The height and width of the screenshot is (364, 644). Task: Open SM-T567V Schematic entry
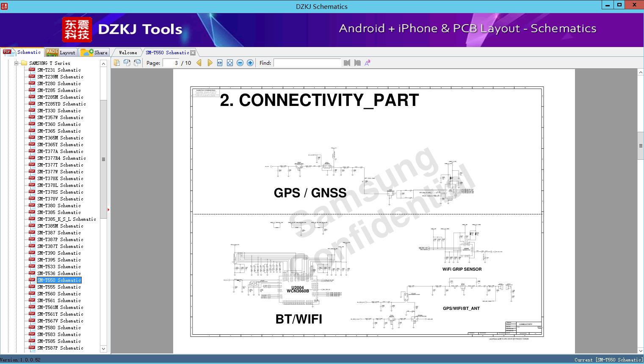pyautogui.click(x=60, y=321)
